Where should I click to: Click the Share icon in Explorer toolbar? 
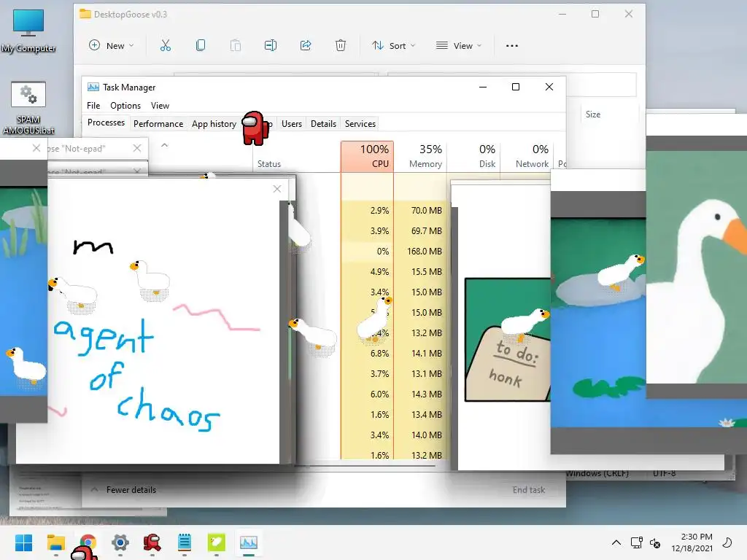pyautogui.click(x=306, y=45)
